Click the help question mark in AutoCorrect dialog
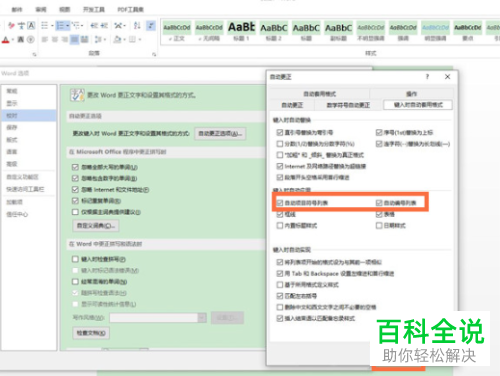Viewport: 500px width, 376px height. 427,77
